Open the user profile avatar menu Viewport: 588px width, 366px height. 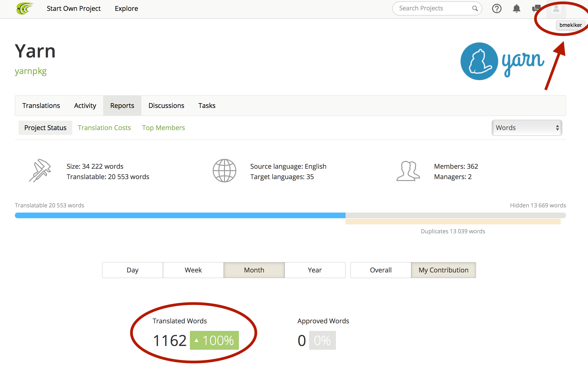coord(556,9)
